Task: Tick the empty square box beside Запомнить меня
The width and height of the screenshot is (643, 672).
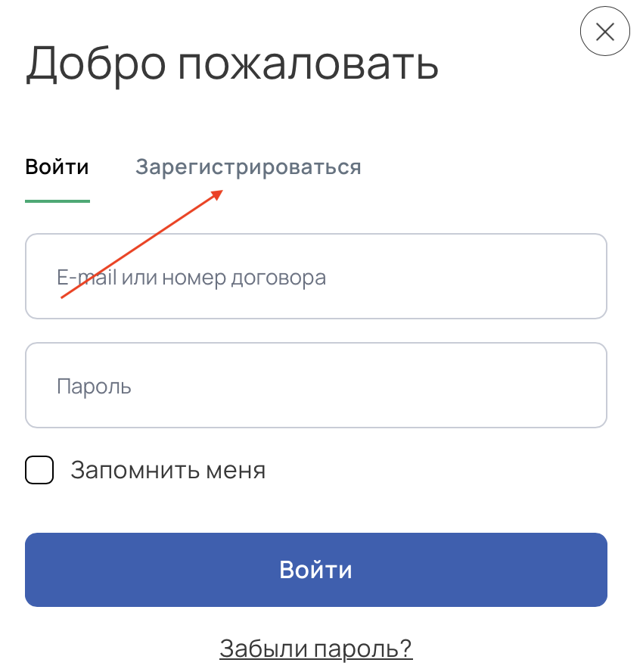Action: pos(39,470)
